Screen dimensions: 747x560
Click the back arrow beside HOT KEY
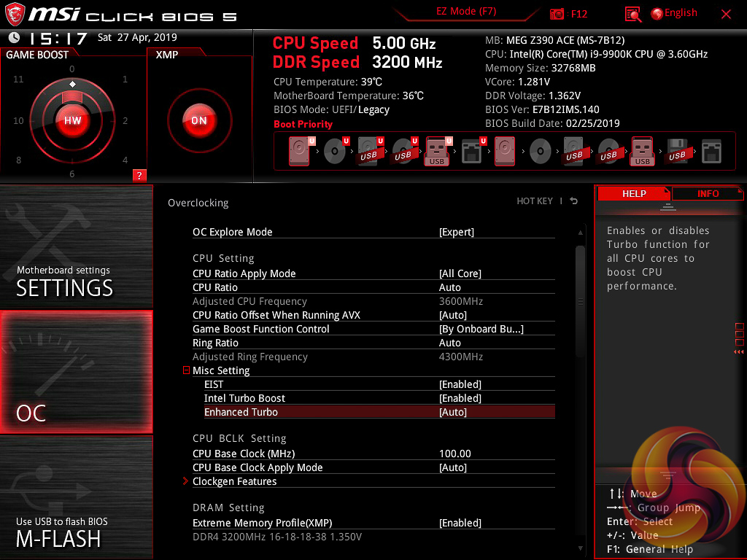574,201
